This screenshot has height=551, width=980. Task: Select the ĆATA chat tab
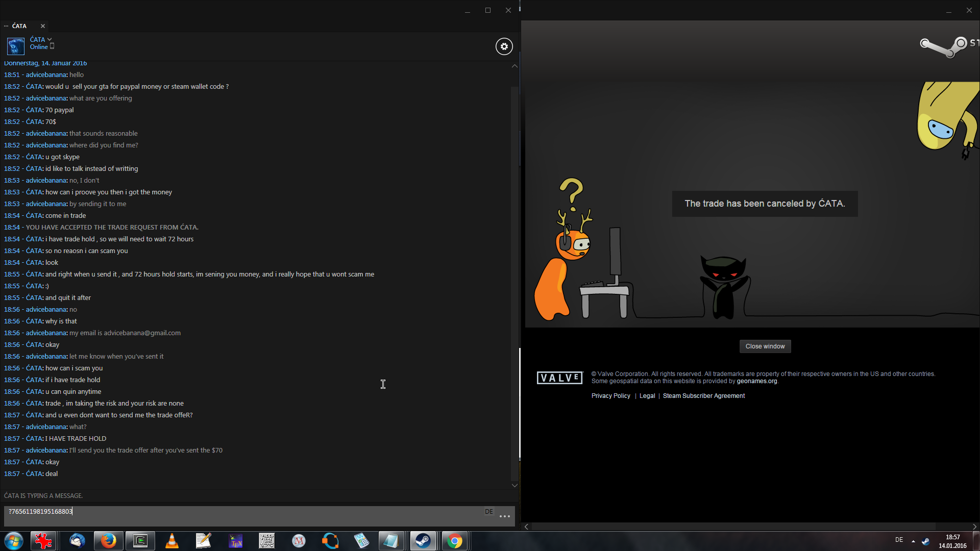pos(19,26)
